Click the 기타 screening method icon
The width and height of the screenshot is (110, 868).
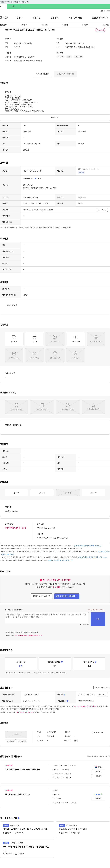tap(93, 493)
